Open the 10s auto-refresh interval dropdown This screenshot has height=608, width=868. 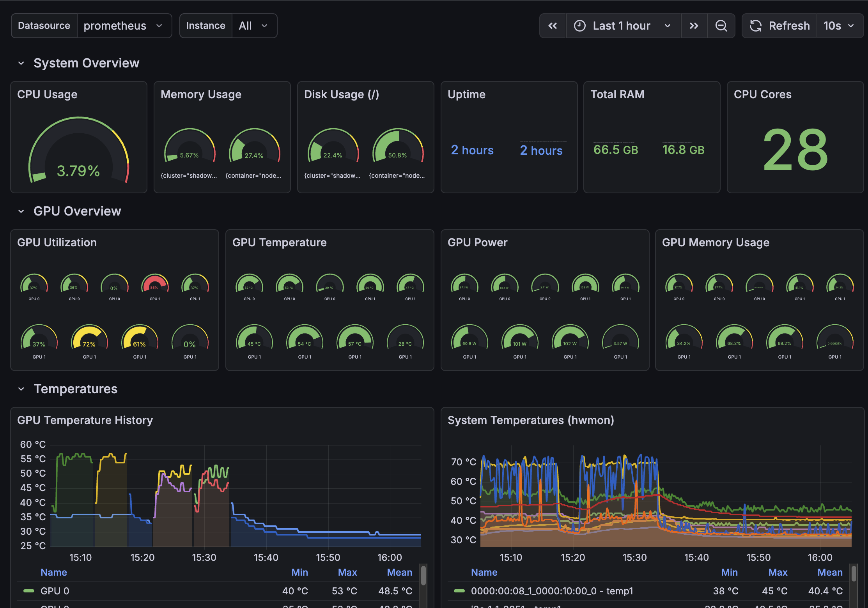839,26
